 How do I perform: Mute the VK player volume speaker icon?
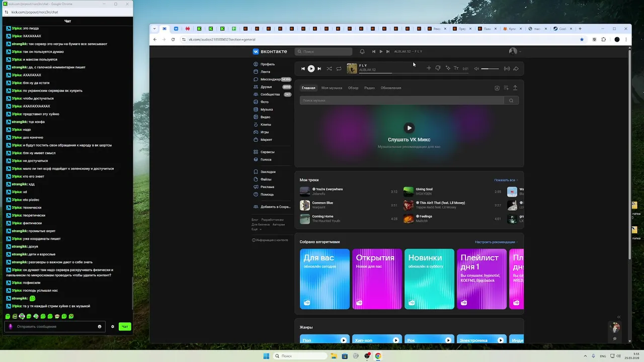[476, 68]
